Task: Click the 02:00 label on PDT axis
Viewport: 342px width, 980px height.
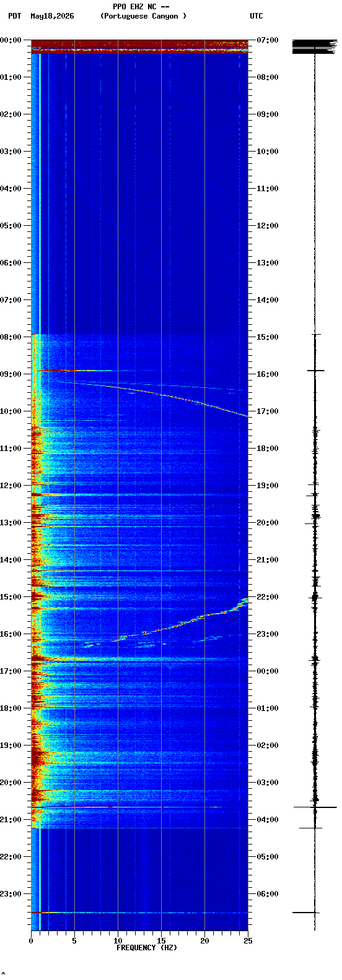Action: pyautogui.click(x=11, y=114)
